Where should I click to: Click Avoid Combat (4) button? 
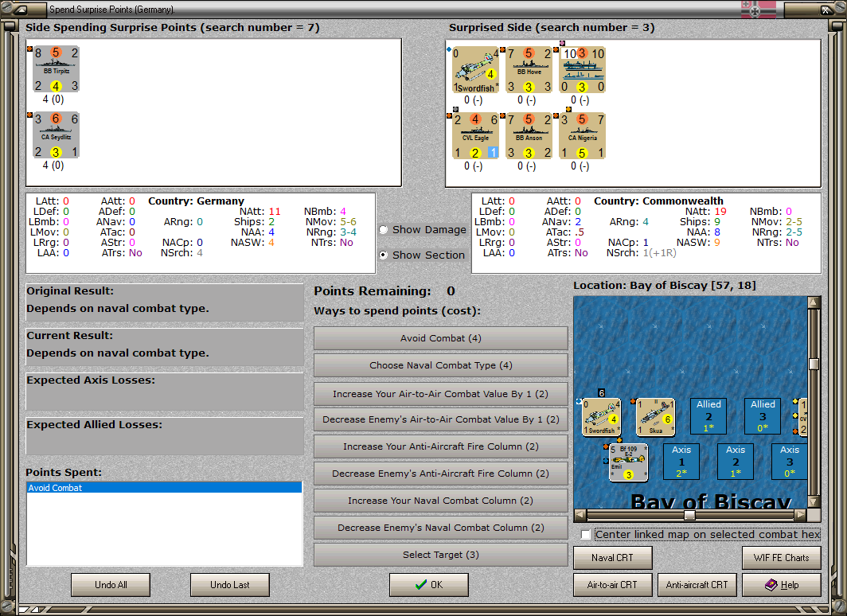click(x=441, y=338)
